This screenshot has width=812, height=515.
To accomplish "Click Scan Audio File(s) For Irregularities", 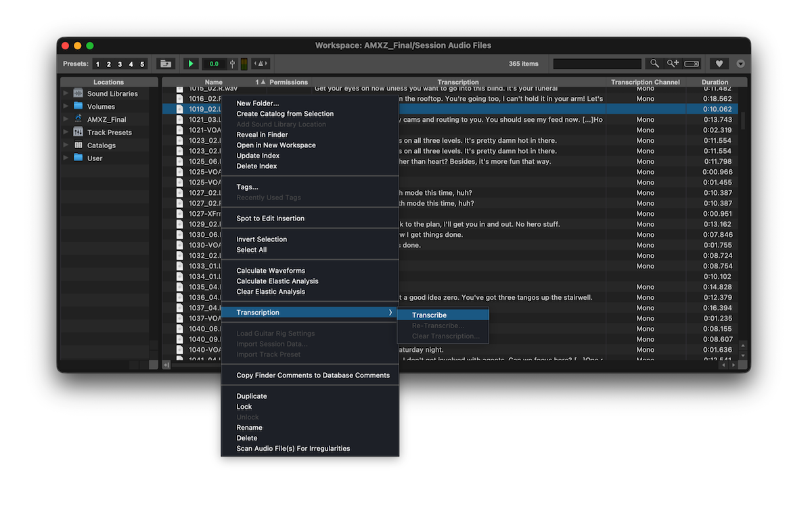I will tap(293, 449).
